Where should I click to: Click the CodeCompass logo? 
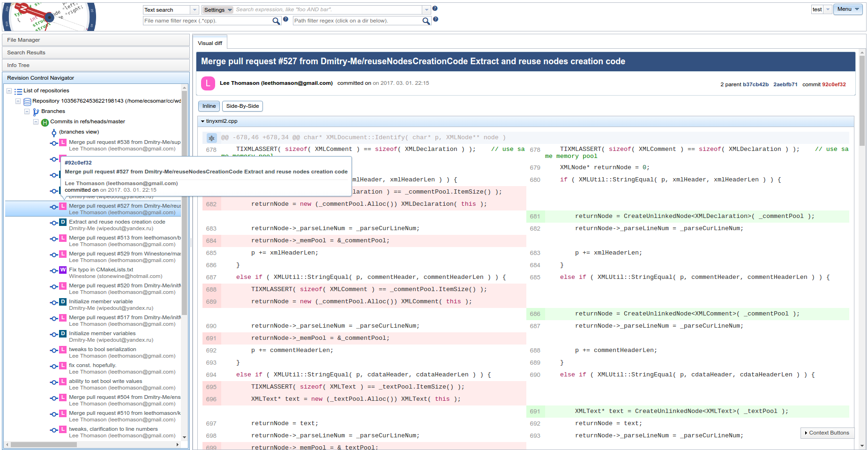(49, 17)
